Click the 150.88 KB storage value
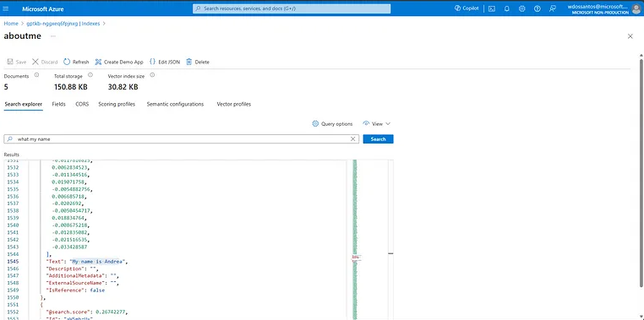Viewport: 644px width, 320px height. pos(71,87)
